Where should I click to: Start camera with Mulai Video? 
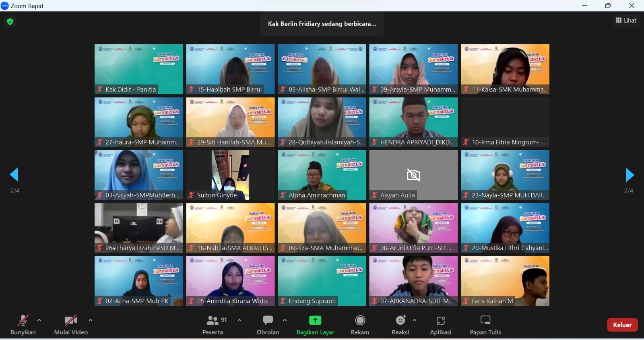click(71, 325)
